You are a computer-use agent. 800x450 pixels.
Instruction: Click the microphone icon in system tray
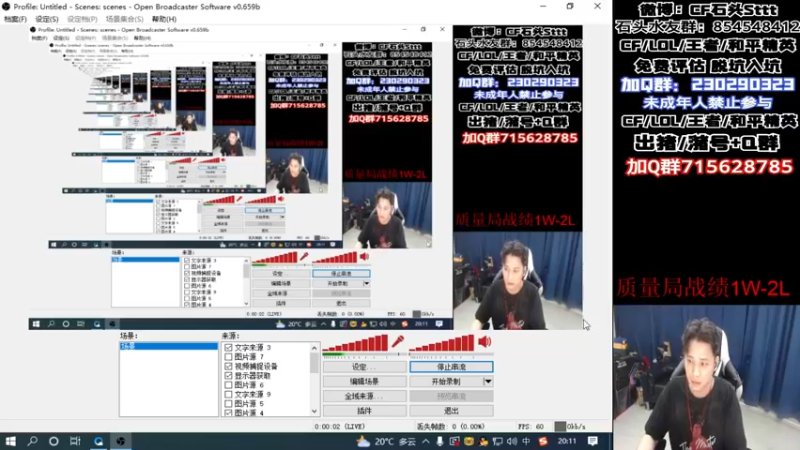[440, 441]
